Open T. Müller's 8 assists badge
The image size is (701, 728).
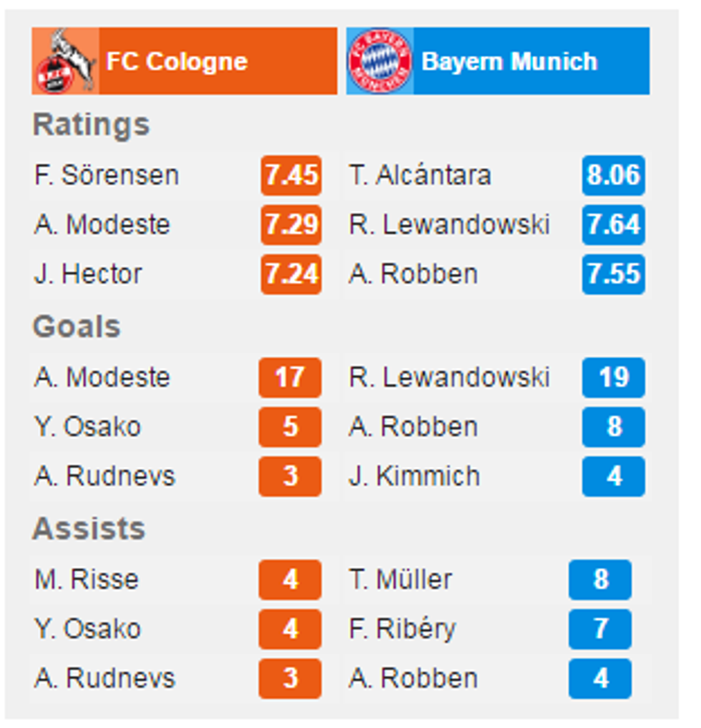click(x=601, y=581)
